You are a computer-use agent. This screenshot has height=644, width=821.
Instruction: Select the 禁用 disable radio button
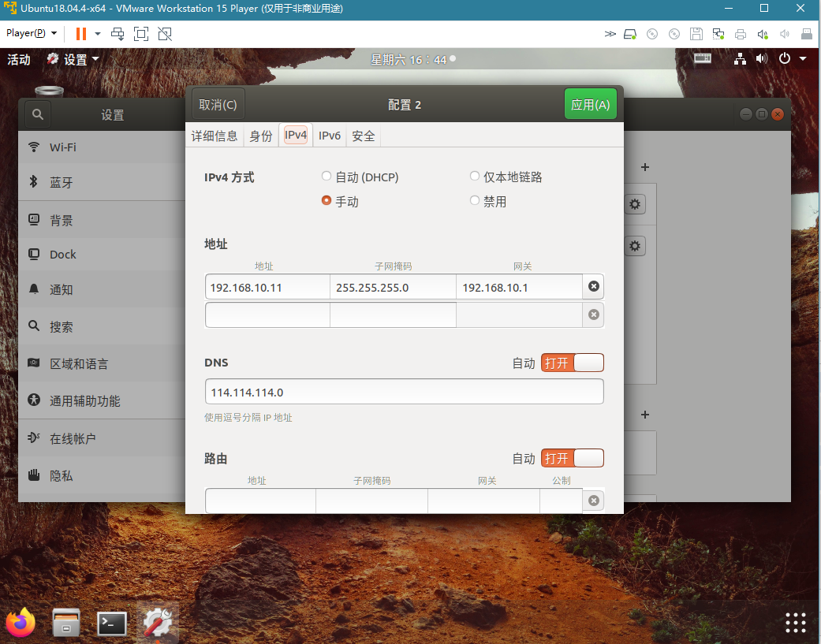[474, 201]
